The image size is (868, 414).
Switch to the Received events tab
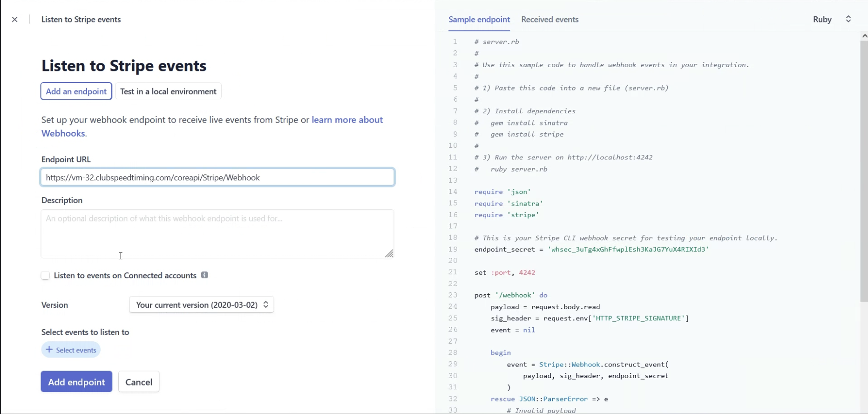pos(550,20)
